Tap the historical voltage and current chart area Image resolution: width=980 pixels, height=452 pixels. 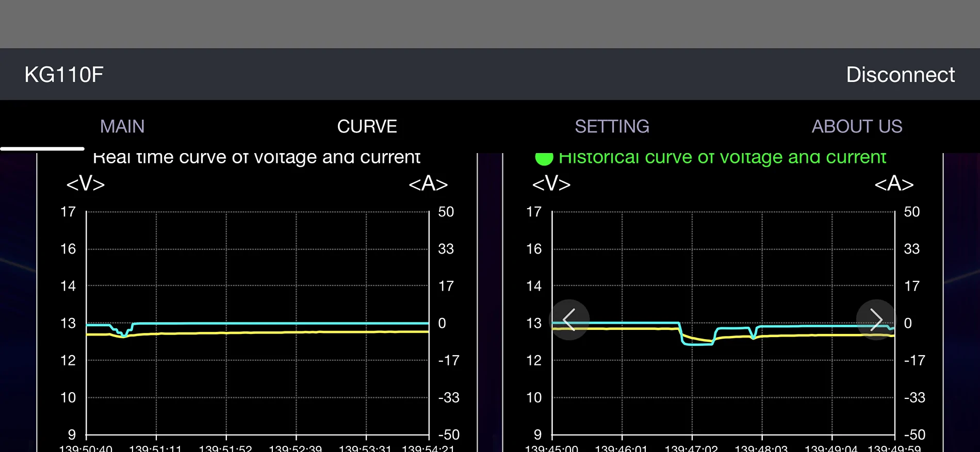point(723,323)
